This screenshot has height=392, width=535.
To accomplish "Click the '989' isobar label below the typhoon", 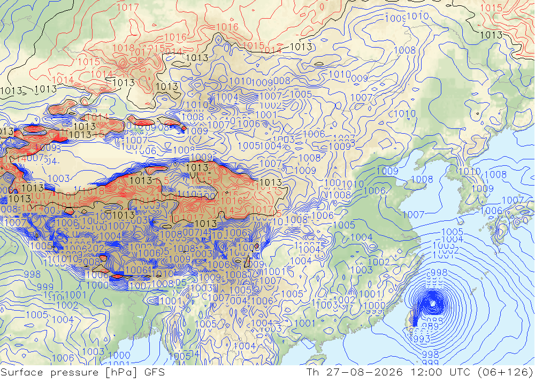I will point(431,327).
